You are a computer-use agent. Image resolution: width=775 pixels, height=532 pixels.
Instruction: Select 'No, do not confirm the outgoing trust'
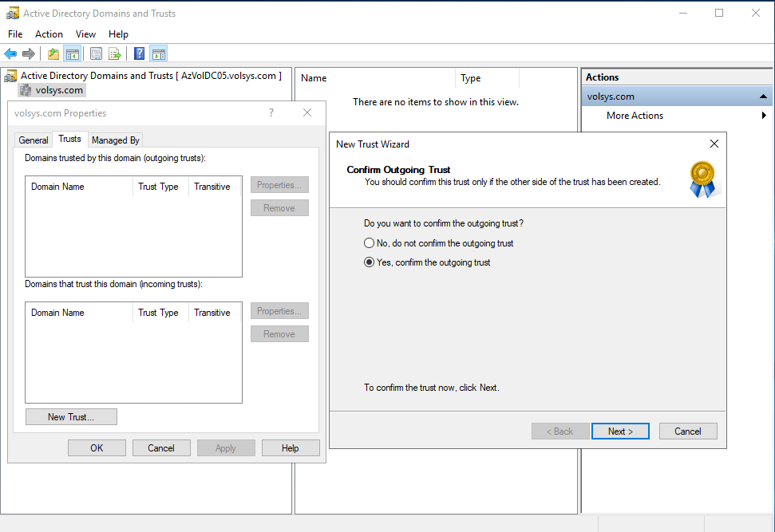pyautogui.click(x=370, y=243)
